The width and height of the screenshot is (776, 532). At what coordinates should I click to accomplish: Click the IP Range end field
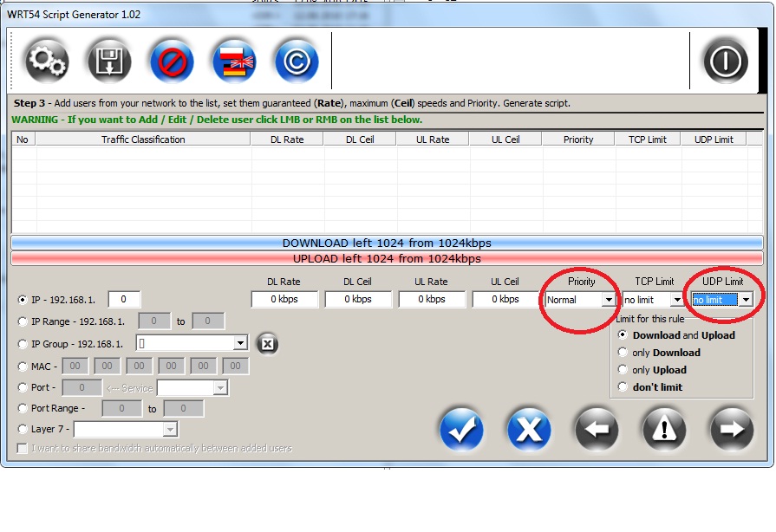pos(208,321)
